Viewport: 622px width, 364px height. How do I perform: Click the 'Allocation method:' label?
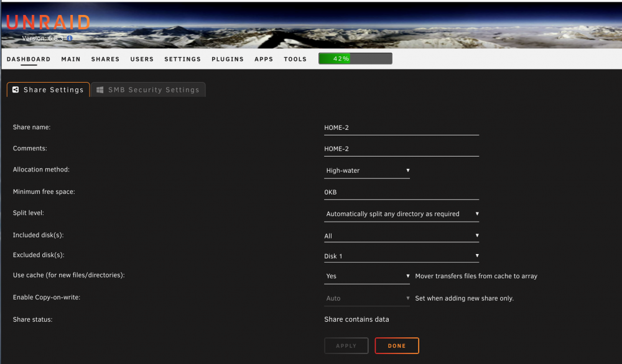41,170
